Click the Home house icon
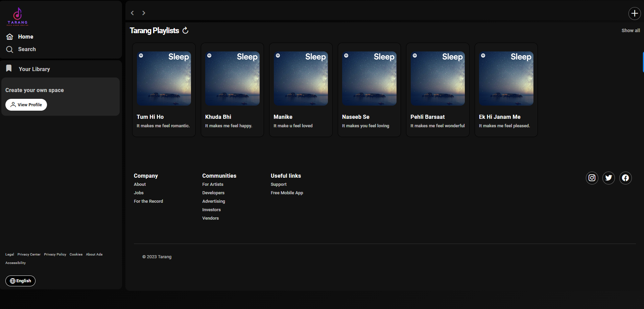Image resolution: width=644 pixels, height=309 pixels. coord(10,37)
